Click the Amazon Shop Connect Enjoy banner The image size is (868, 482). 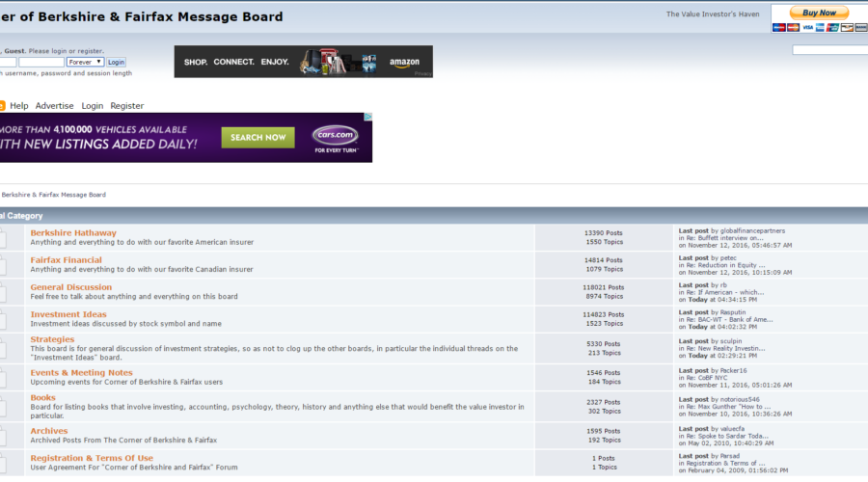pos(304,62)
